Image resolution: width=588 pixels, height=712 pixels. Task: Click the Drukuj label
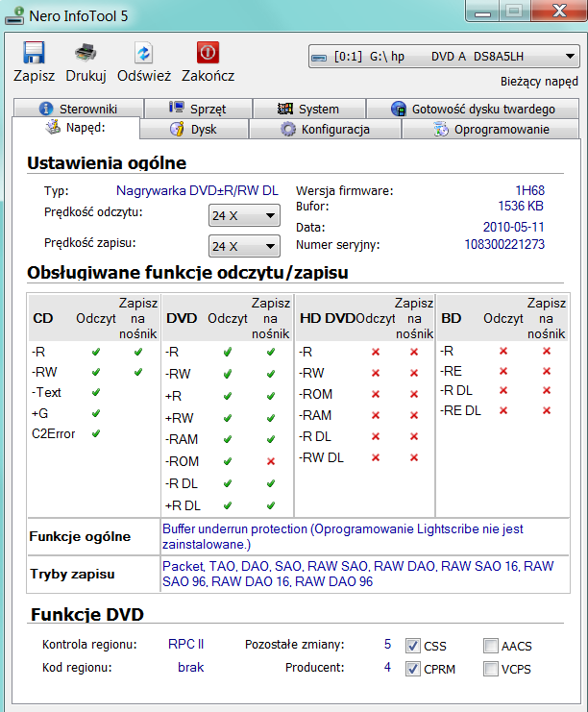point(86,75)
